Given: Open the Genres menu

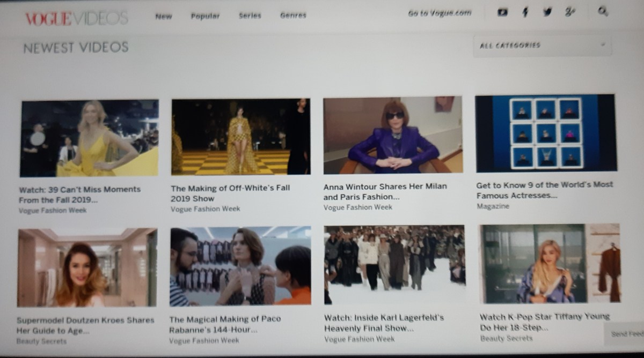Looking at the screenshot, I should pos(293,16).
